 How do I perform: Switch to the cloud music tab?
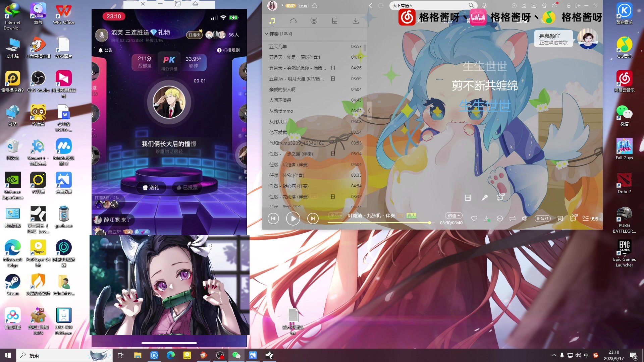pos(293,21)
